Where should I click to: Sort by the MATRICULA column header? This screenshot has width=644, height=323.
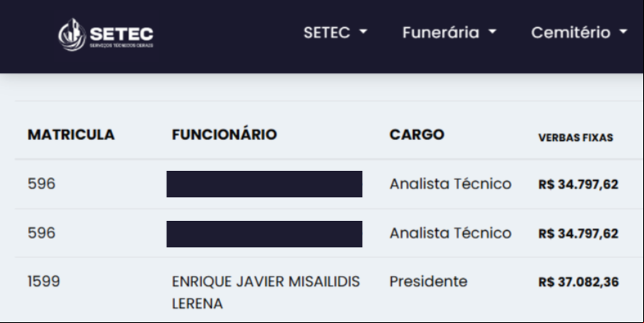(71, 134)
